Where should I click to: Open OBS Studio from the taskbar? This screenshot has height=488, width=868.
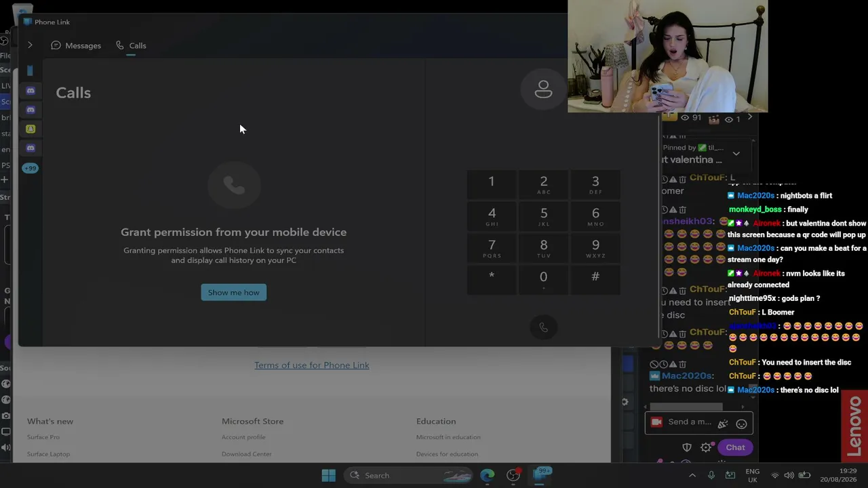pos(513,475)
